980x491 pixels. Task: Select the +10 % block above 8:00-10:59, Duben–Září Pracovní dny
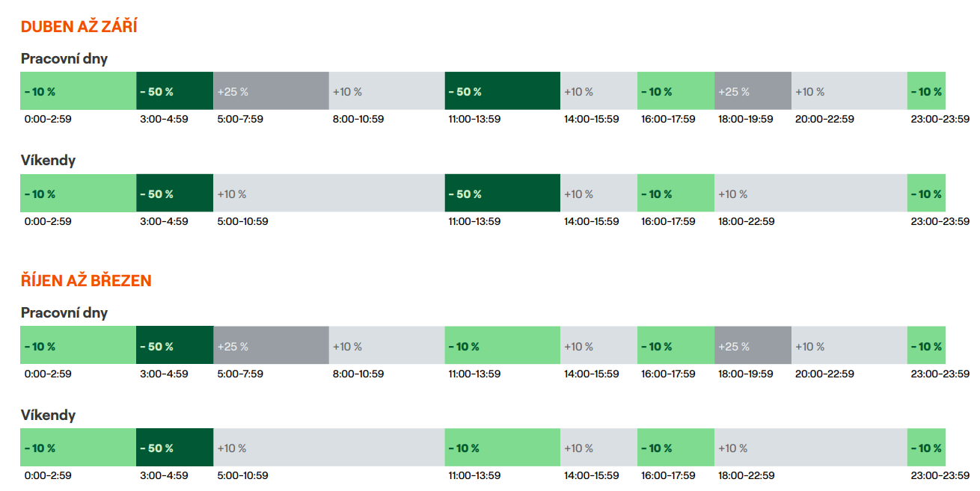pos(386,91)
